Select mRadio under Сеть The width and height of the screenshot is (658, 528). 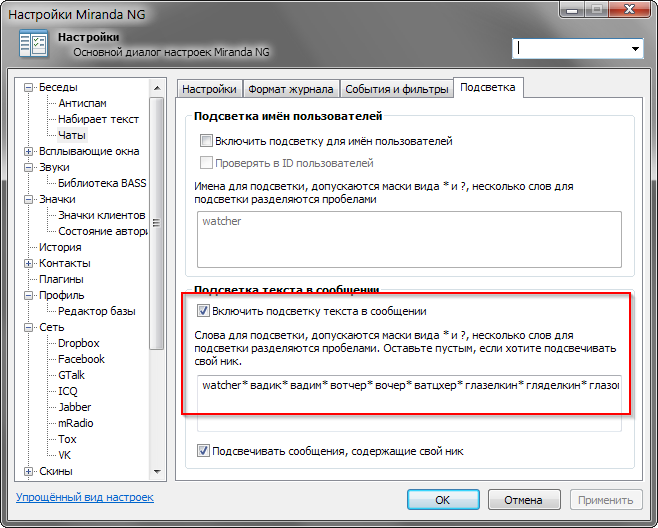point(76,423)
